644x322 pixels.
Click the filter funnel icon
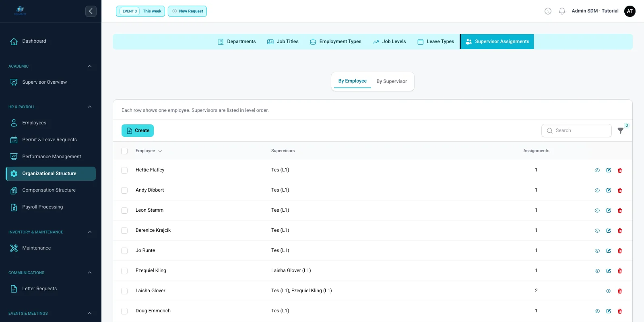click(x=621, y=130)
